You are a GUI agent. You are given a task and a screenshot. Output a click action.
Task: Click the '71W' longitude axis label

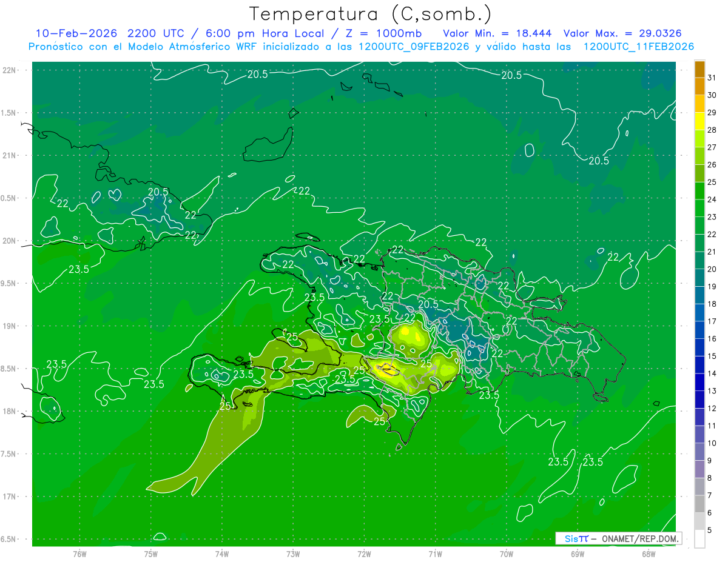click(435, 554)
